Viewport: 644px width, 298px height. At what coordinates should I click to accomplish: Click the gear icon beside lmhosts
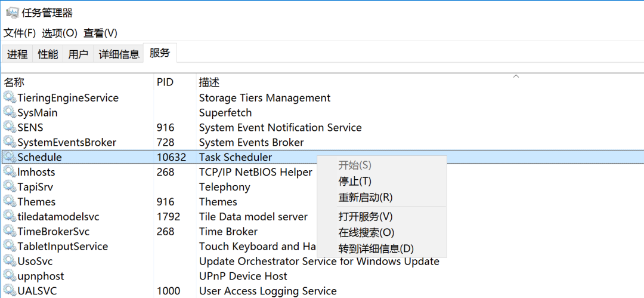coord(10,172)
